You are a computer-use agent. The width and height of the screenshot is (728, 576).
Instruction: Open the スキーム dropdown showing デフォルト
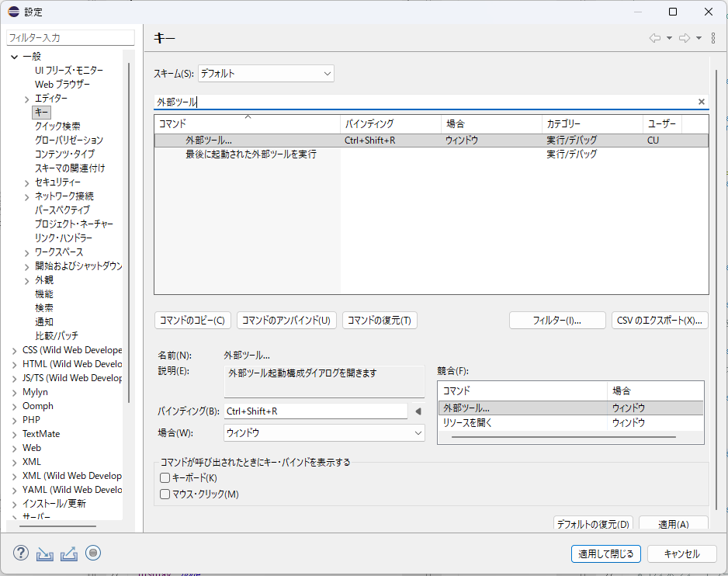click(265, 74)
